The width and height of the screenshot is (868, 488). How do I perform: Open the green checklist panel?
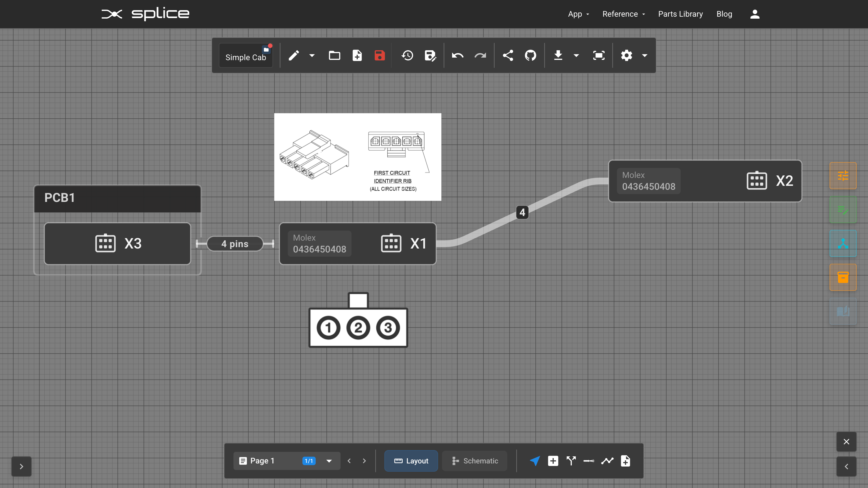pos(843,210)
